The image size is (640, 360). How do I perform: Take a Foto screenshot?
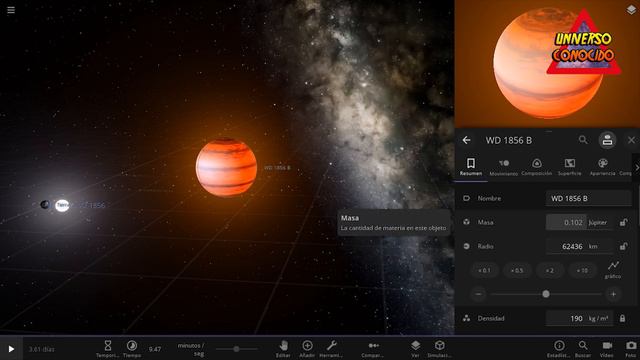[631, 349]
